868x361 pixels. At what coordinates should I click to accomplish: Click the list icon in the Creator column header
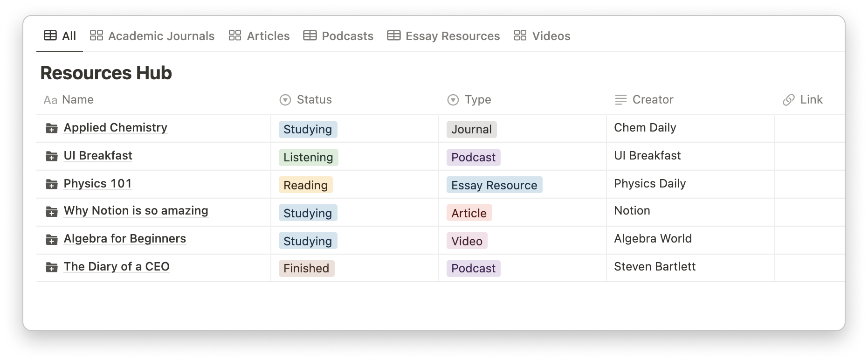pyautogui.click(x=620, y=99)
